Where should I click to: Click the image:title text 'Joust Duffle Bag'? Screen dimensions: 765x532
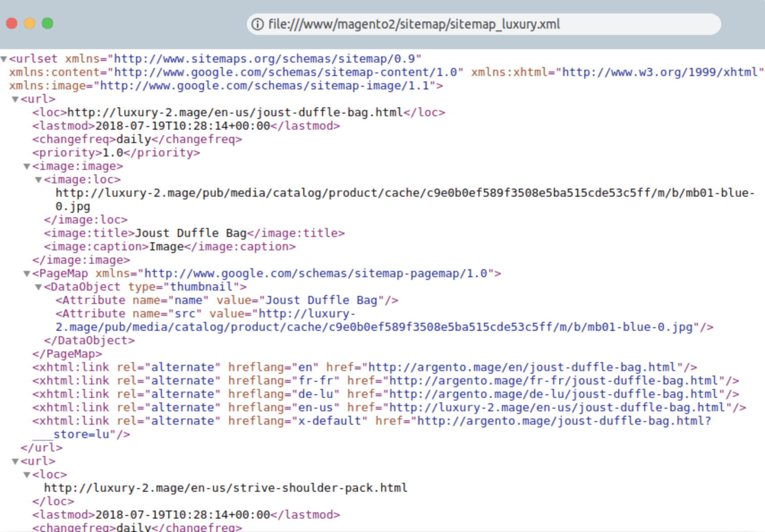[x=191, y=233]
